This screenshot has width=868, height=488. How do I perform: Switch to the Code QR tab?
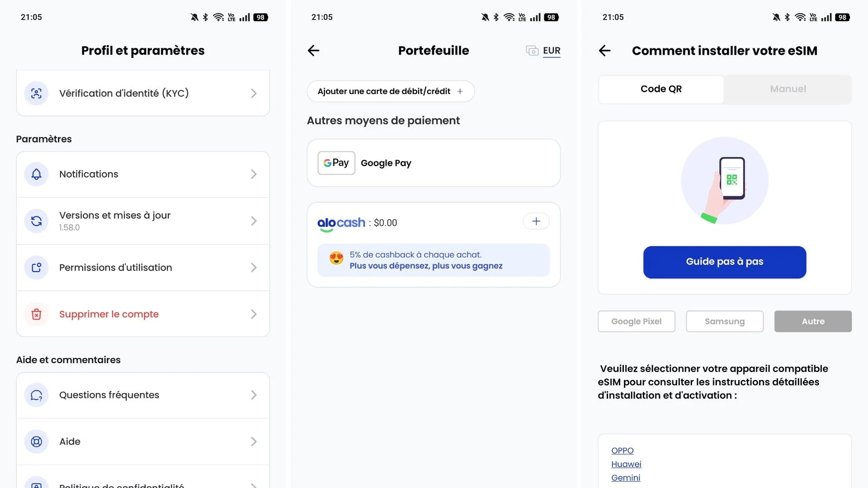pyautogui.click(x=661, y=89)
